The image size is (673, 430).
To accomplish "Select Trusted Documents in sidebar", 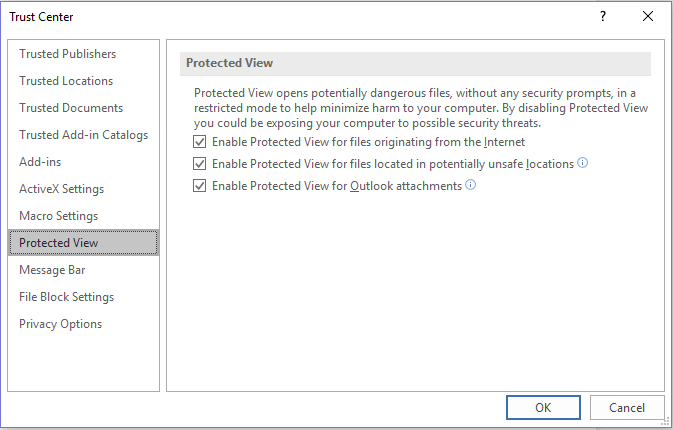I will [71, 108].
